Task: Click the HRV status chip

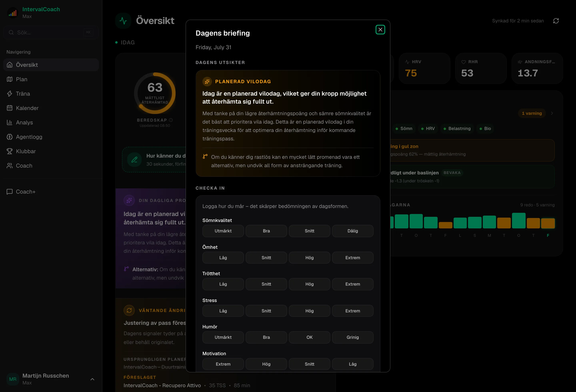Action: point(428,129)
